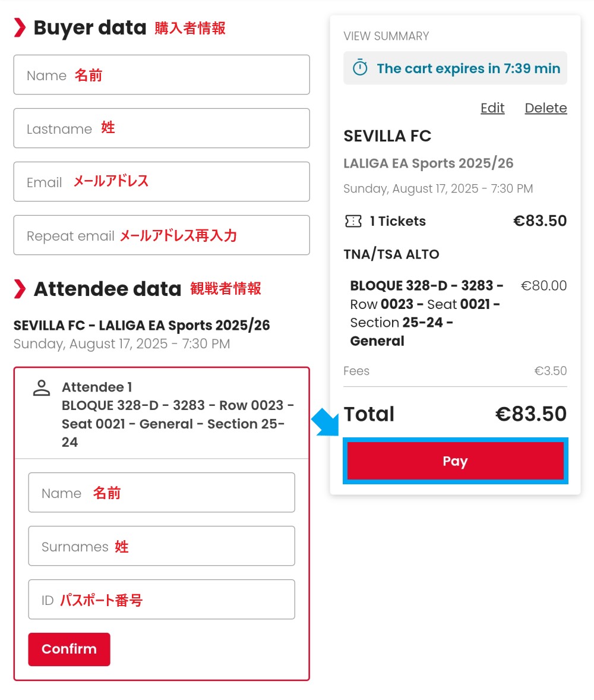
Task: Click the red chevron beside Buyer data
Action: pyautogui.click(x=20, y=28)
